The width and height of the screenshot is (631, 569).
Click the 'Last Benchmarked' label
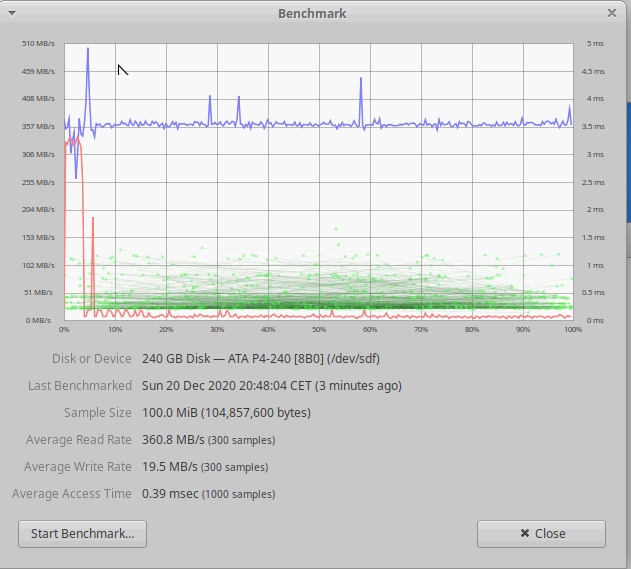click(x=80, y=386)
